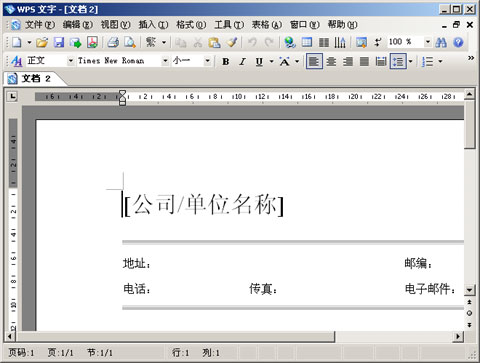This screenshot has width=480, height=363.
Task: Expand the numbering dropdown arrow
Action: tap(440, 61)
